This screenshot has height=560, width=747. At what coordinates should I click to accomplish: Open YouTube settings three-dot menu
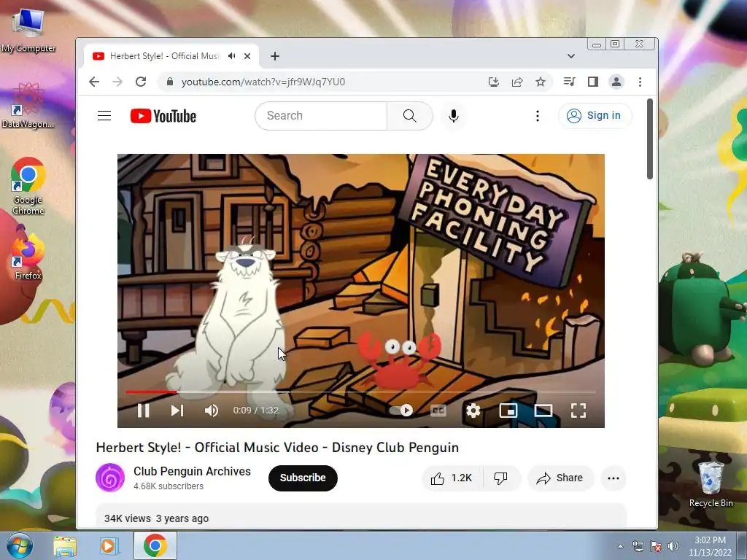coord(538,116)
